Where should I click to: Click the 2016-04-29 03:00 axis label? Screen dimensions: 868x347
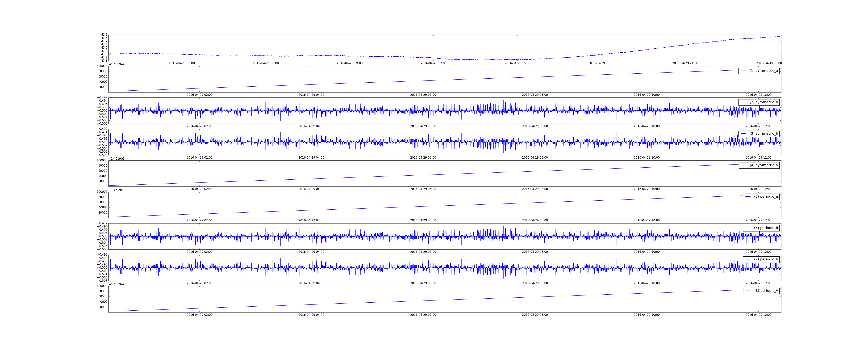click(x=182, y=63)
